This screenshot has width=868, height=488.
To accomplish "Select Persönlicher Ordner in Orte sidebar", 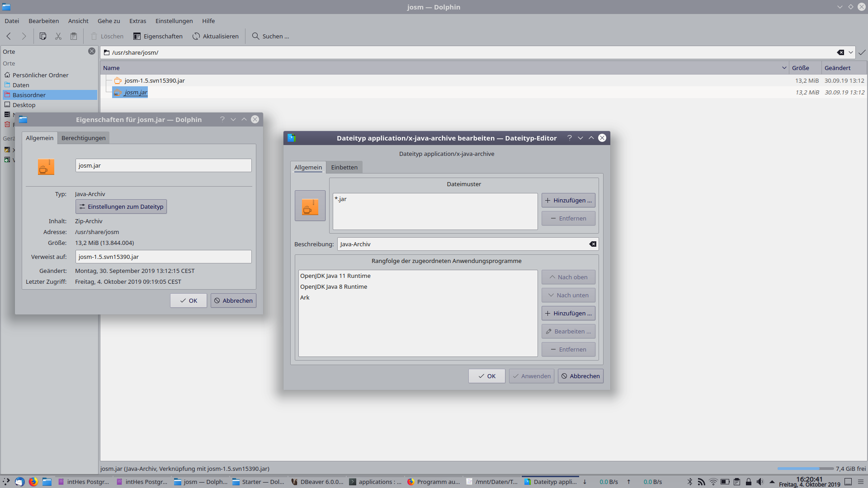I will click(x=40, y=75).
